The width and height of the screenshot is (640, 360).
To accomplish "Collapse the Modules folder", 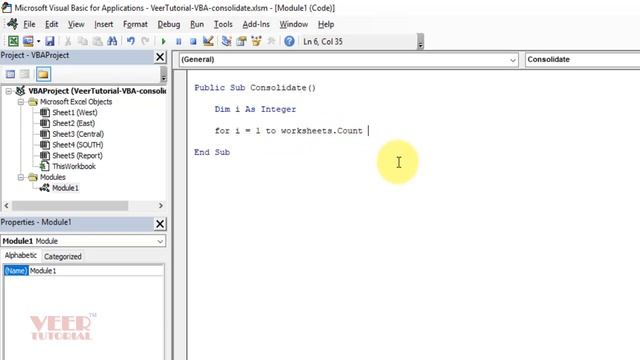I will click(x=21, y=177).
